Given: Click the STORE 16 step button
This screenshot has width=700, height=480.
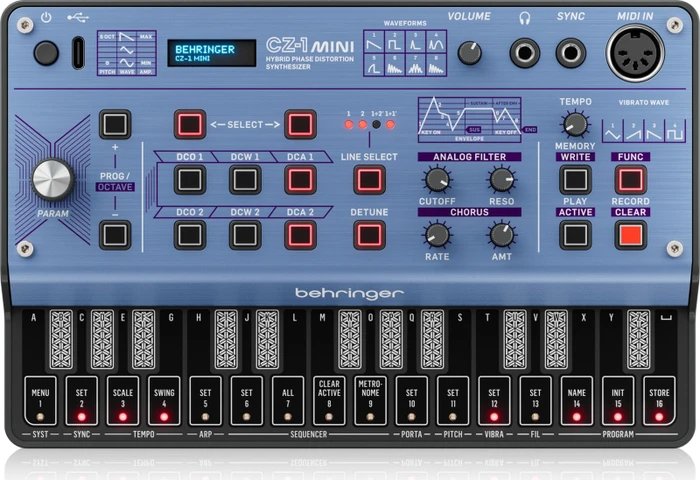Looking at the screenshot, I should click(659, 401).
